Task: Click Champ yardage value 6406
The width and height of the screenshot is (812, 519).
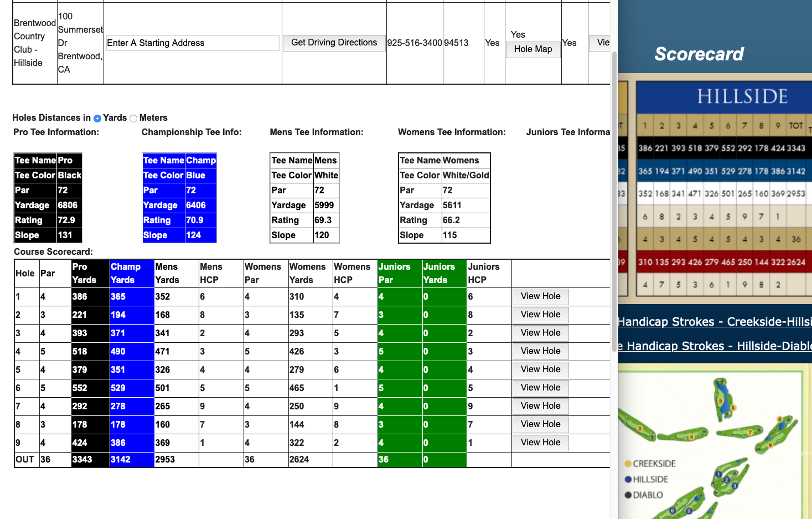Action: [196, 205]
